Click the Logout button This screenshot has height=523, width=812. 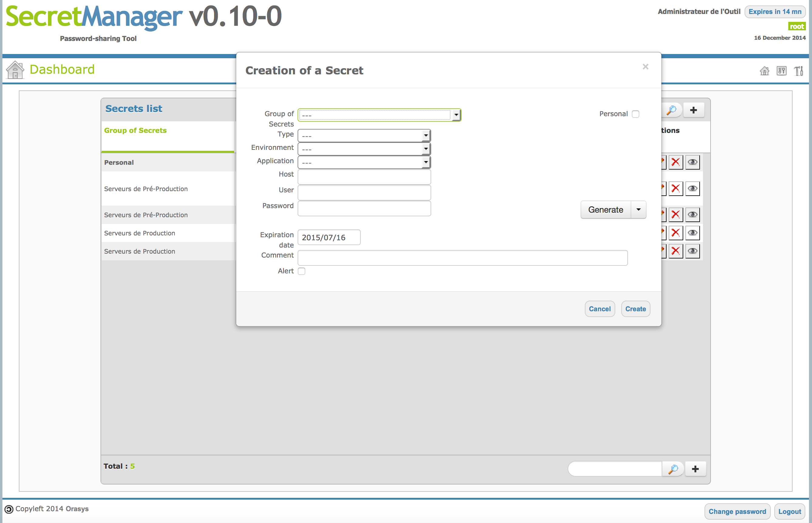[789, 511]
